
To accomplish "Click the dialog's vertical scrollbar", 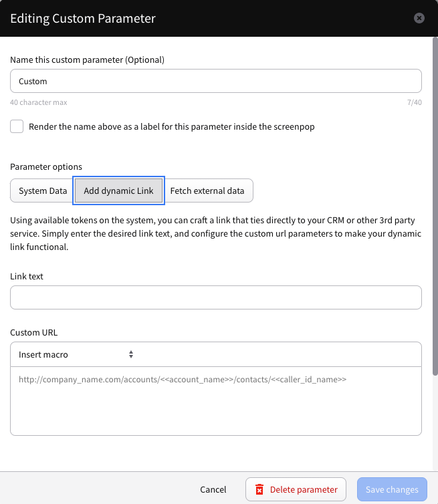I will (435, 207).
